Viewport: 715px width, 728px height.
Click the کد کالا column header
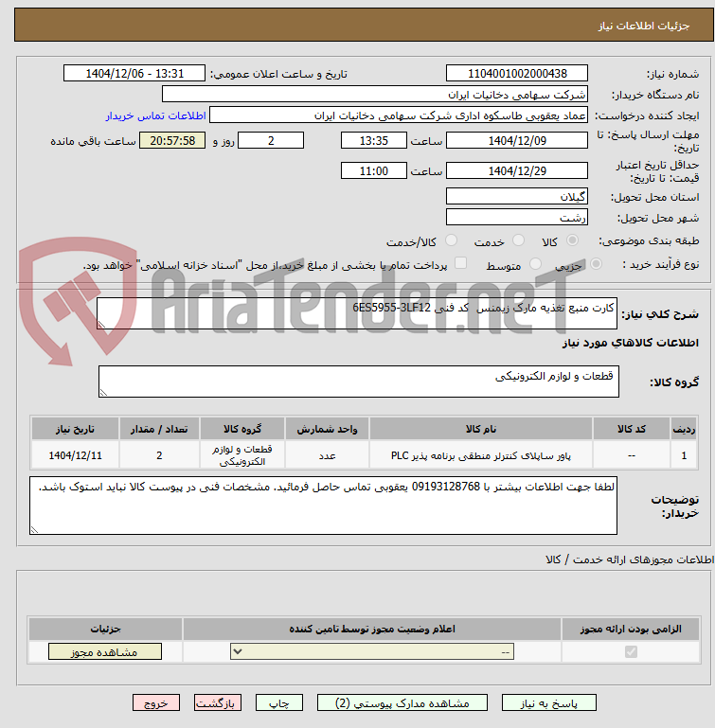click(631, 429)
